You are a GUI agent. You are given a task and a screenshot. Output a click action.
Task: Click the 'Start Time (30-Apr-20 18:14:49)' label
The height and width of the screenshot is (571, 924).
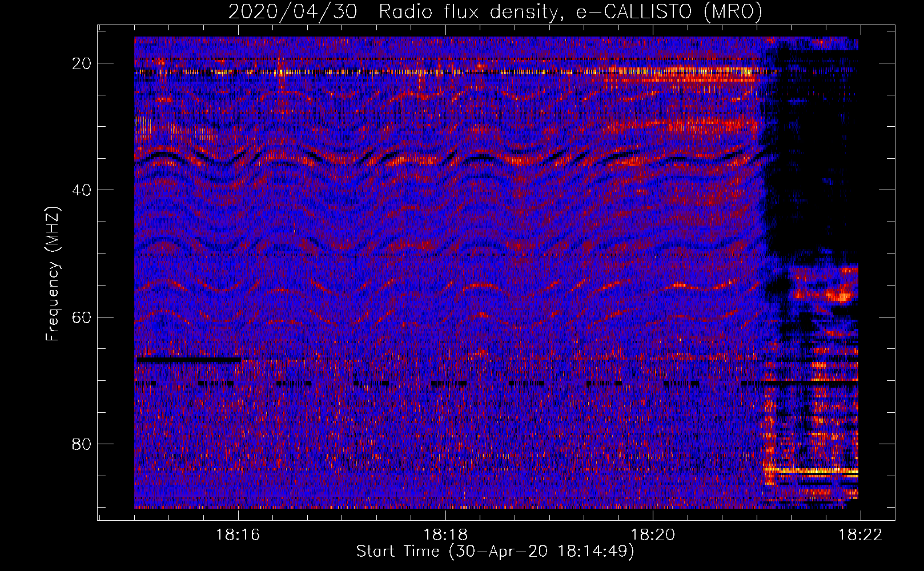coord(495,552)
